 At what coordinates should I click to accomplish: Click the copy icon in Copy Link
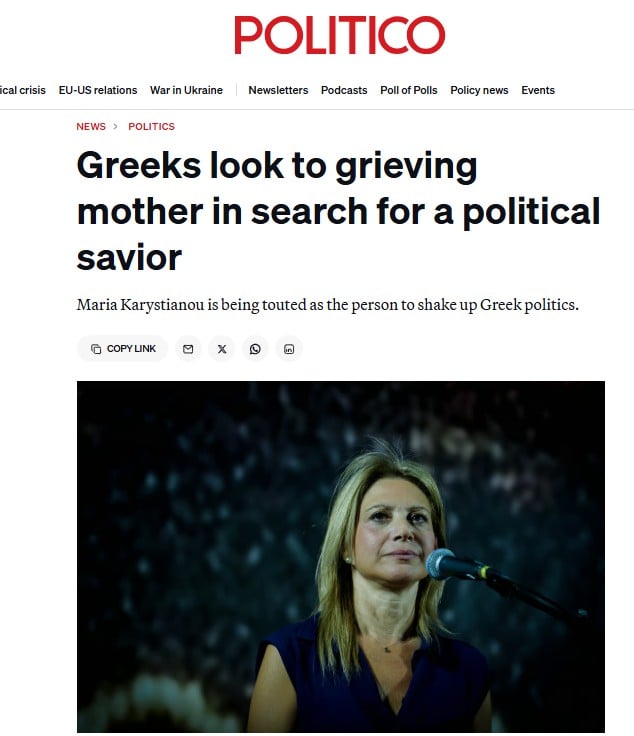coord(96,349)
